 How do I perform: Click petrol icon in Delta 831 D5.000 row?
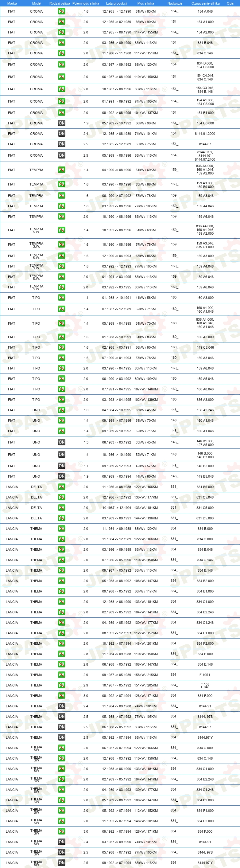coord(62,518)
